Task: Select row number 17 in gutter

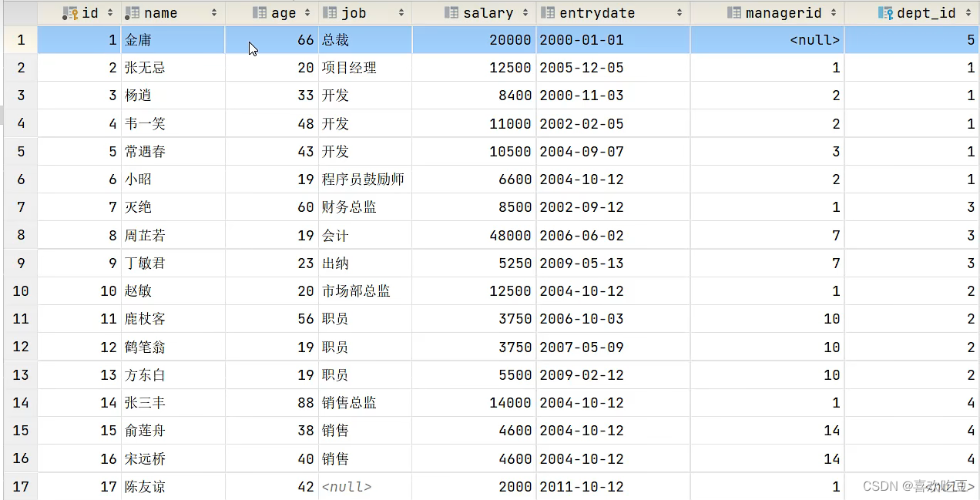Action: click(21, 487)
